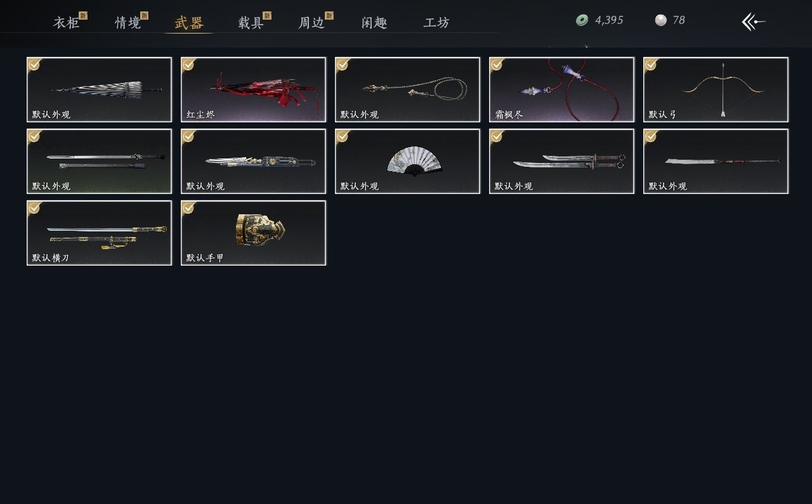
Task: Switch to the 闲趣 tab
Action: pos(374,23)
